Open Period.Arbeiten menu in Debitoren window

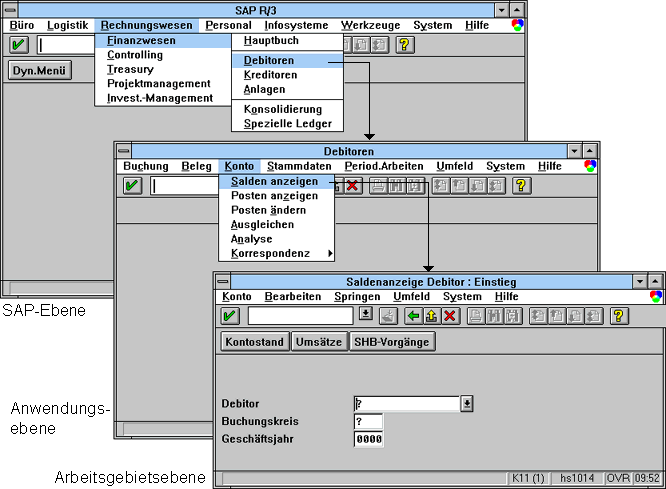point(384,166)
